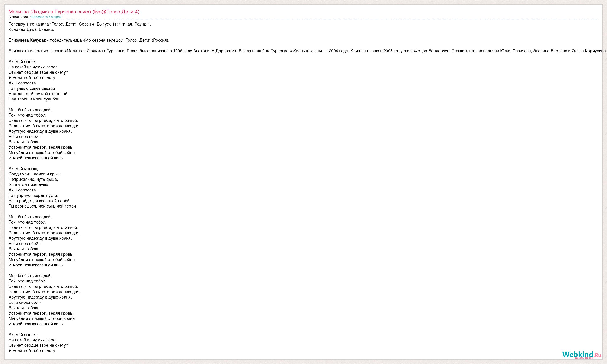The image size is (607, 364).
Task: Click the 'Команда Димы Билана.' line
Action: 31,29
